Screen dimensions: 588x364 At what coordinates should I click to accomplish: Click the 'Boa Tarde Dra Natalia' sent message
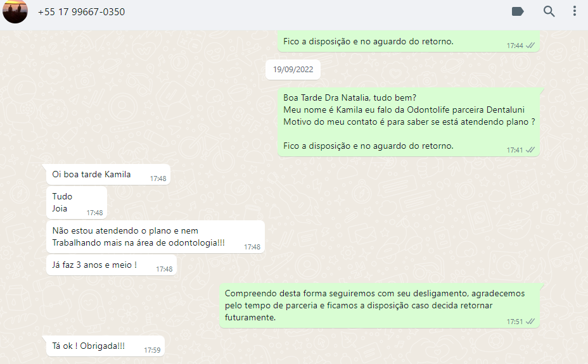409,122
